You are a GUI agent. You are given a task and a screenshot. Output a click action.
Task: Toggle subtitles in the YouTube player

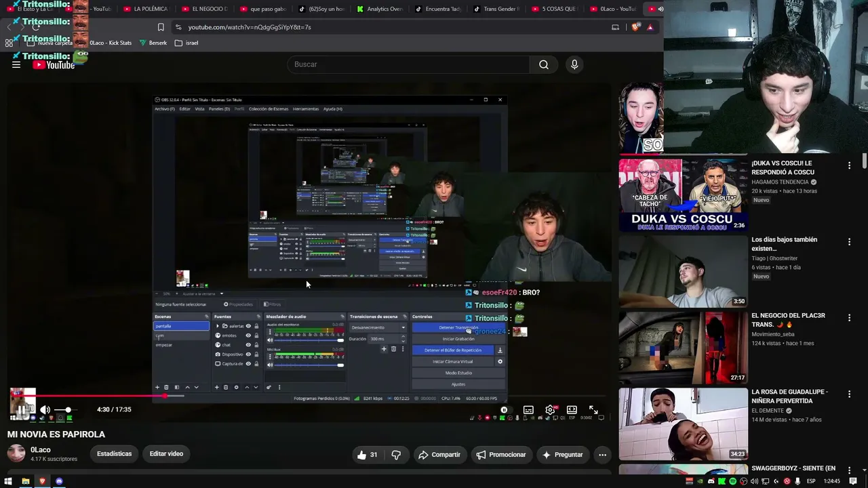tap(528, 410)
